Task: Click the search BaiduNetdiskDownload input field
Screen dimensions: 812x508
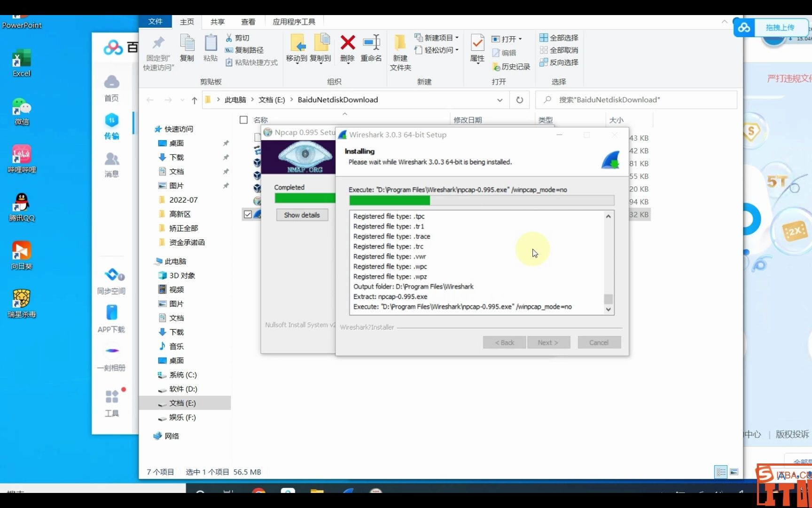Action: [636, 100]
